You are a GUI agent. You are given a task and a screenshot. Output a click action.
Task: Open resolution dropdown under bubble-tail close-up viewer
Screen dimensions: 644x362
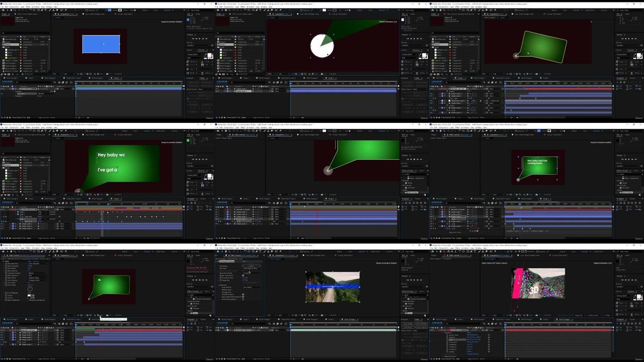[283, 194]
